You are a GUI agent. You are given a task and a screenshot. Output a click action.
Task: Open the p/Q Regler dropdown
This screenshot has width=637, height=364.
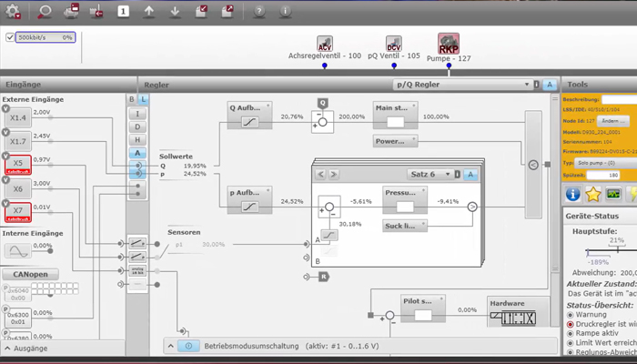462,85
